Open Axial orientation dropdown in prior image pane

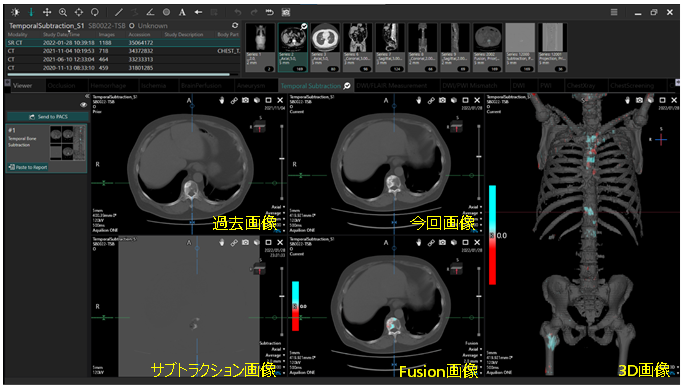(277, 207)
